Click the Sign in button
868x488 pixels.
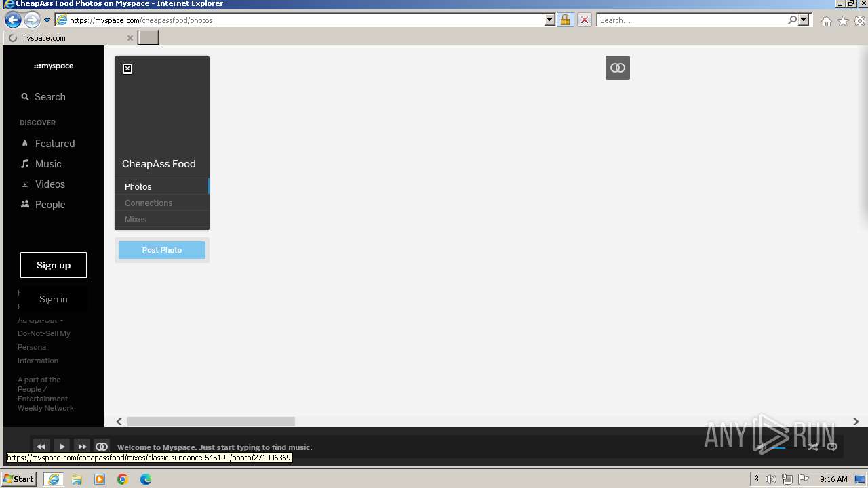point(54,299)
